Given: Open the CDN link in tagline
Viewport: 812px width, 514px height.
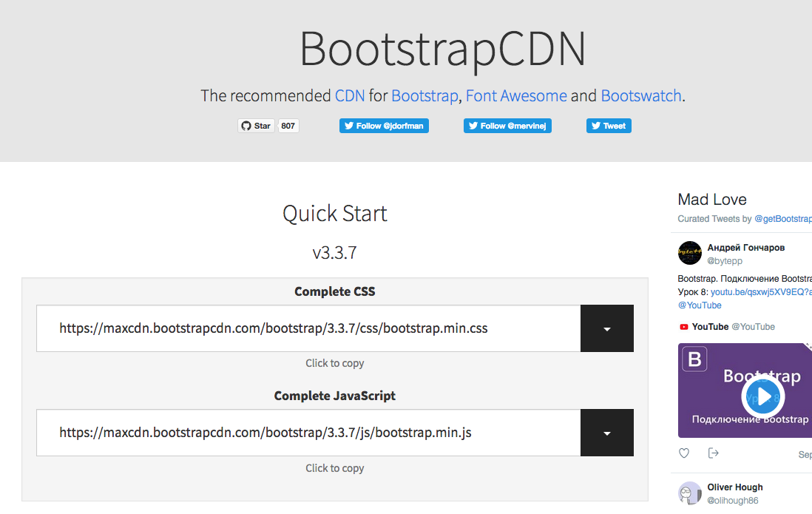Looking at the screenshot, I should 350,96.
